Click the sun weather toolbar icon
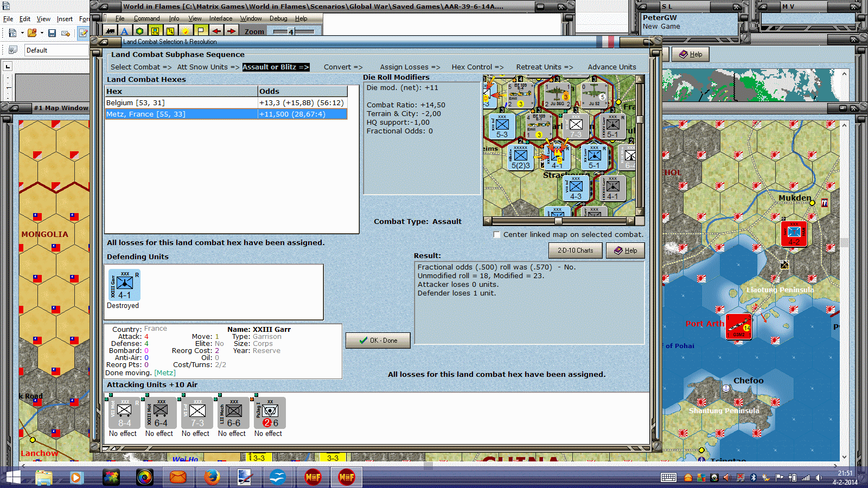This screenshot has width=868, height=488. (x=186, y=31)
